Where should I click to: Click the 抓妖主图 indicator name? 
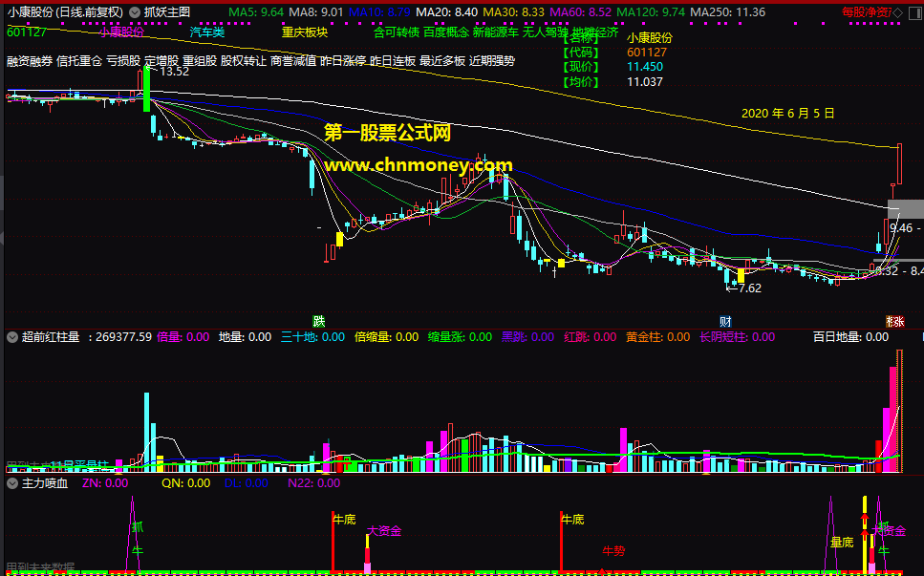tap(167, 12)
